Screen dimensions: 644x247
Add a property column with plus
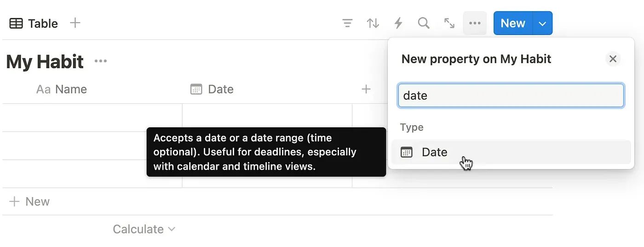(x=366, y=89)
